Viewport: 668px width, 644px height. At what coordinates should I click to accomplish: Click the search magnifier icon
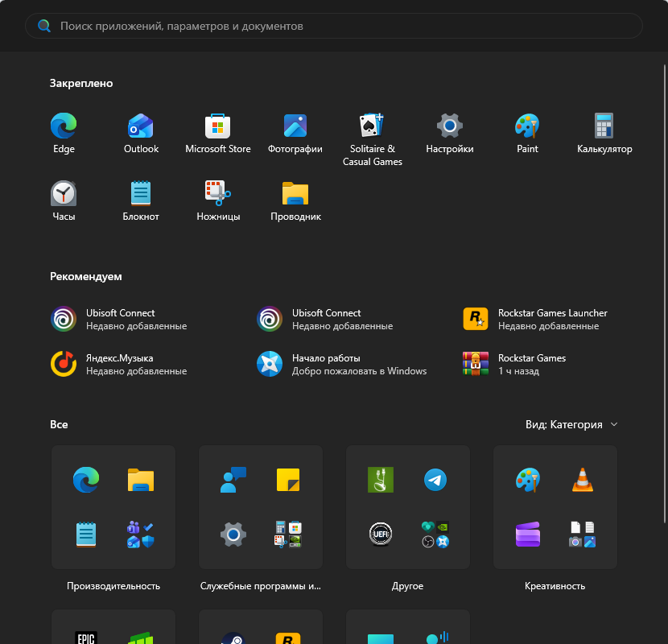pyautogui.click(x=44, y=26)
